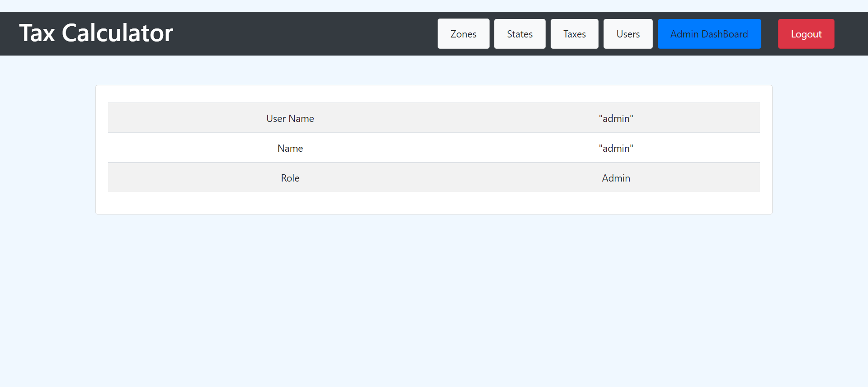Click the red Logout button
The width and height of the screenshot is (868, 387).
pyautogui.click(x=806, y=34)
